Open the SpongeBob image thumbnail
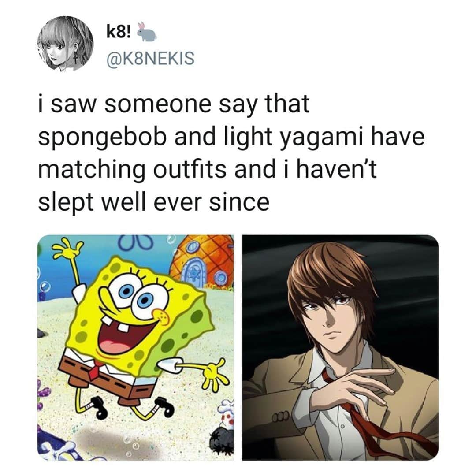The image size is (476, 476). coord(135,347)
